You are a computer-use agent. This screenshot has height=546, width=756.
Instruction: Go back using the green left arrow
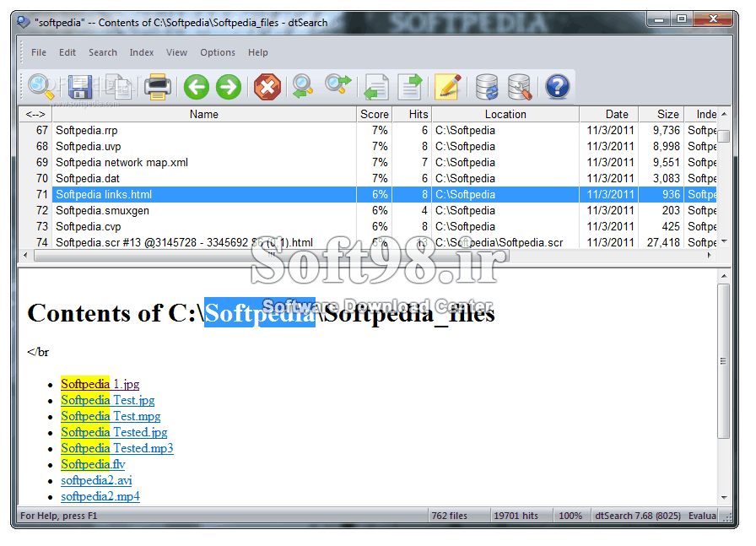[196, 87]
